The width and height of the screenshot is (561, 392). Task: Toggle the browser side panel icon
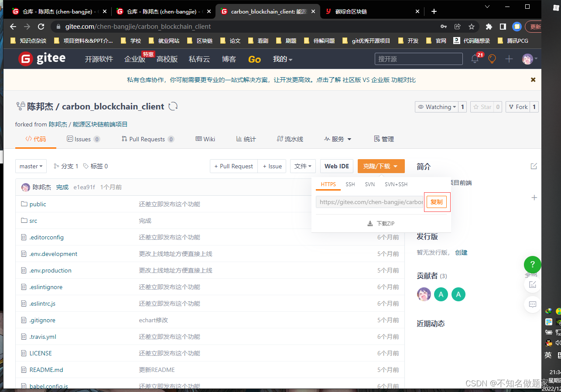503,27
